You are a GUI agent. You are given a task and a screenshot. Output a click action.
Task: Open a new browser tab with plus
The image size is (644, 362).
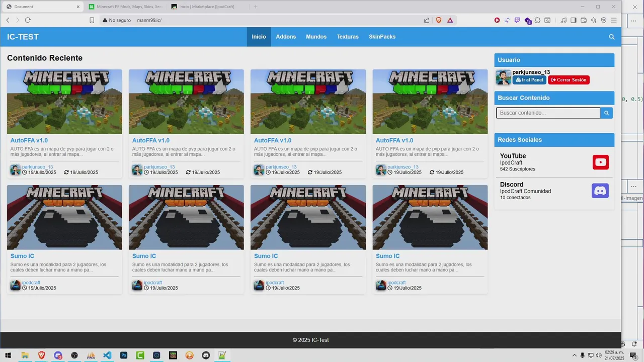pos(256,7)
